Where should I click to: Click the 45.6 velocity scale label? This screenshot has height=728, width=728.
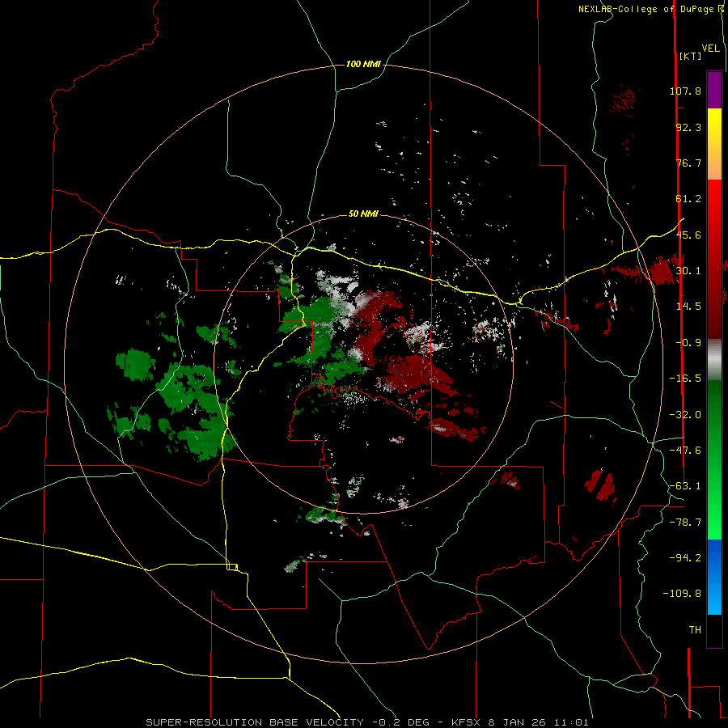[x=688, y=235]
